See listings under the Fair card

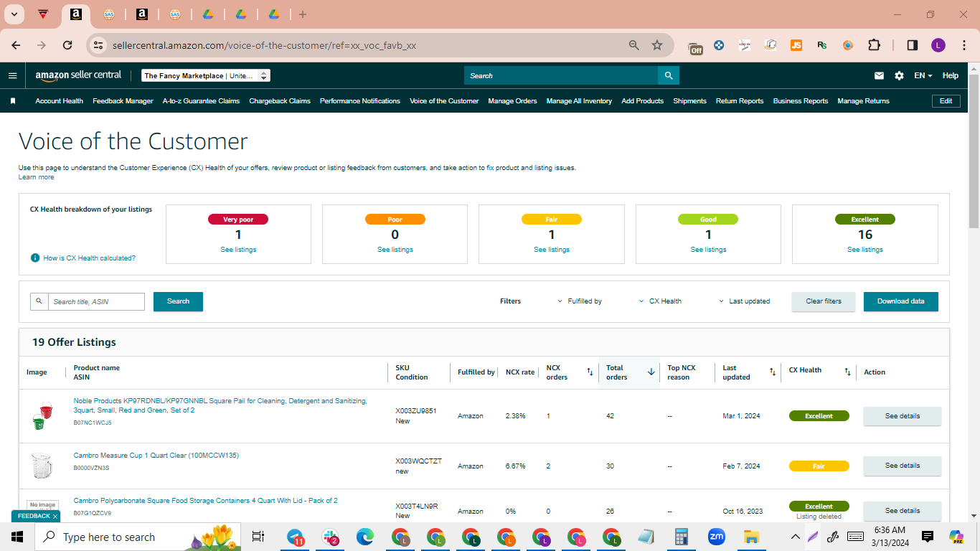click(x=551, y=250)
